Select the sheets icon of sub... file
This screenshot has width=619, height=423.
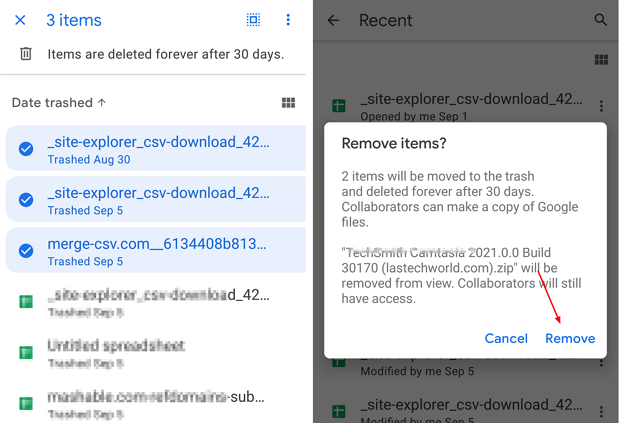point(26,403)
